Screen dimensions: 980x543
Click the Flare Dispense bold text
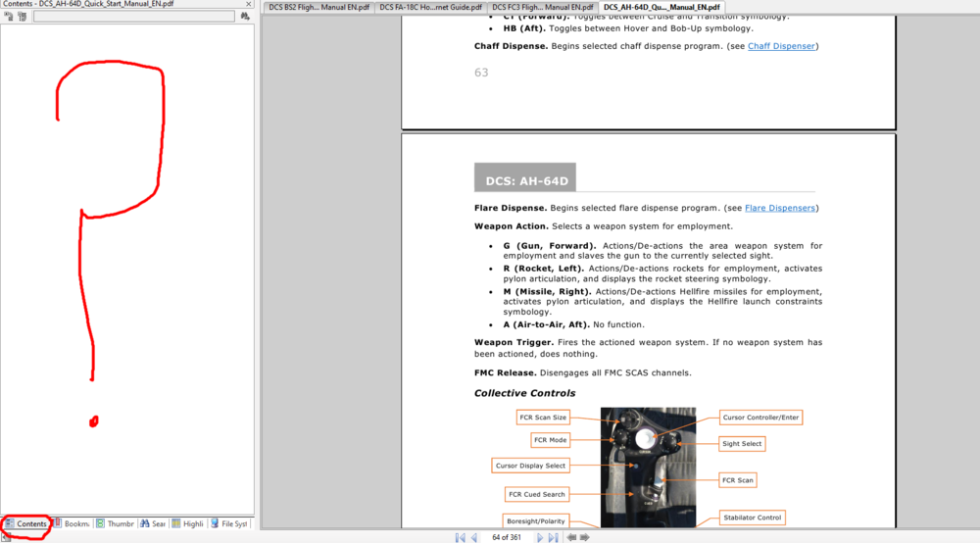[x=510, y=208]
